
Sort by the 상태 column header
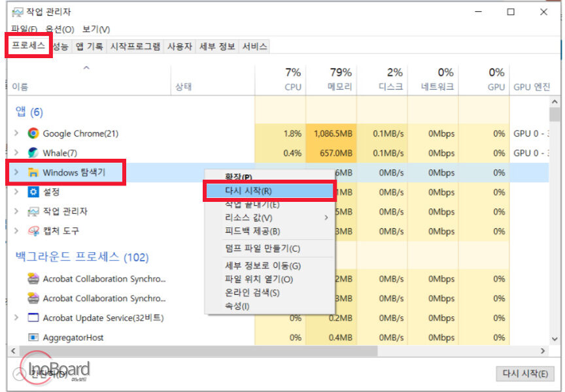[213, 80]
